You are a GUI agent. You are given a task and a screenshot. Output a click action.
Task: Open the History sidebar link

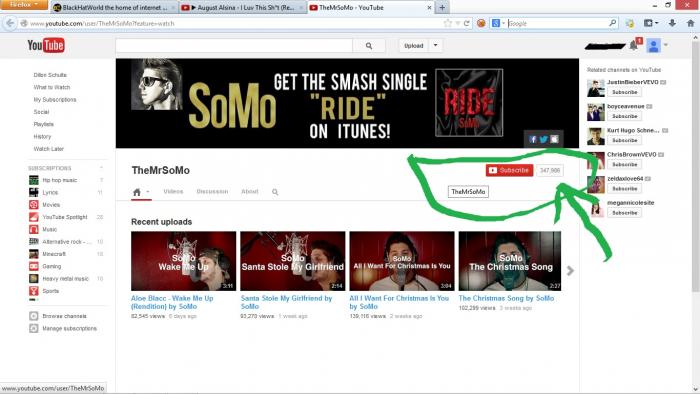coord(42,137)
